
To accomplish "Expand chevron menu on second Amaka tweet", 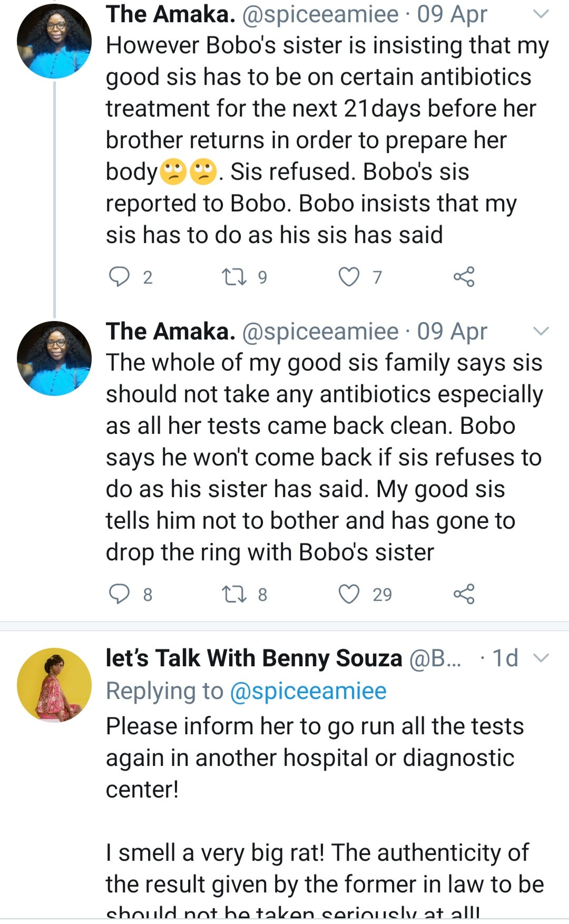I will coord(541,332).
